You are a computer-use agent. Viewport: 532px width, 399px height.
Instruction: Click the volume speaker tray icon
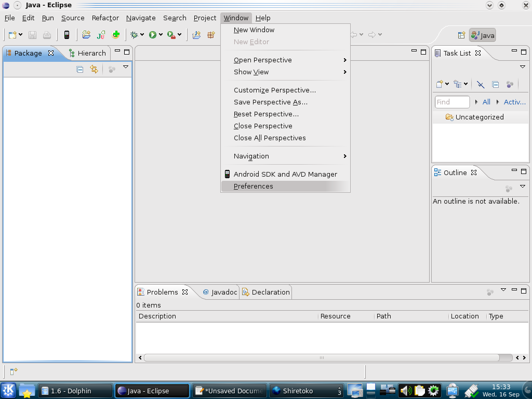(x=405, y=391)
